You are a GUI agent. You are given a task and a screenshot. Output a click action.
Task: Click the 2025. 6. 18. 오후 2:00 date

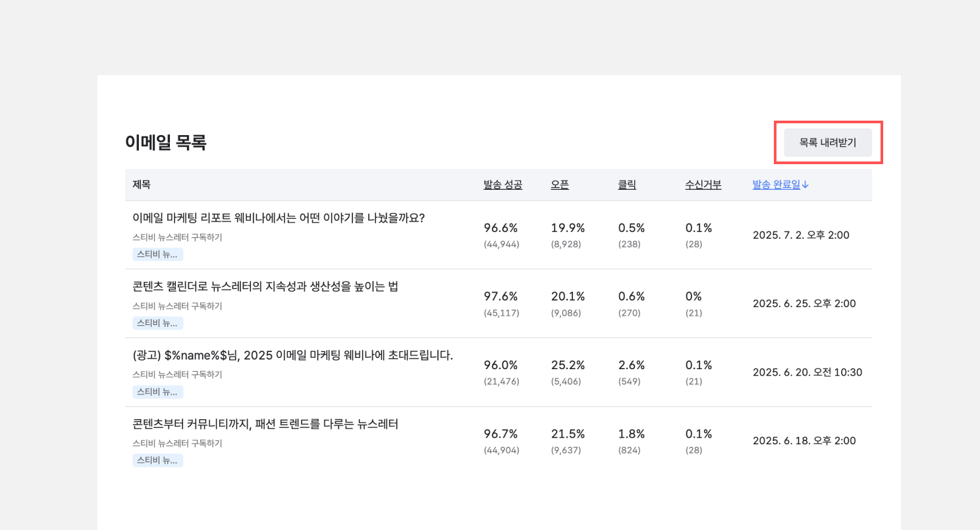coord(804,441)
